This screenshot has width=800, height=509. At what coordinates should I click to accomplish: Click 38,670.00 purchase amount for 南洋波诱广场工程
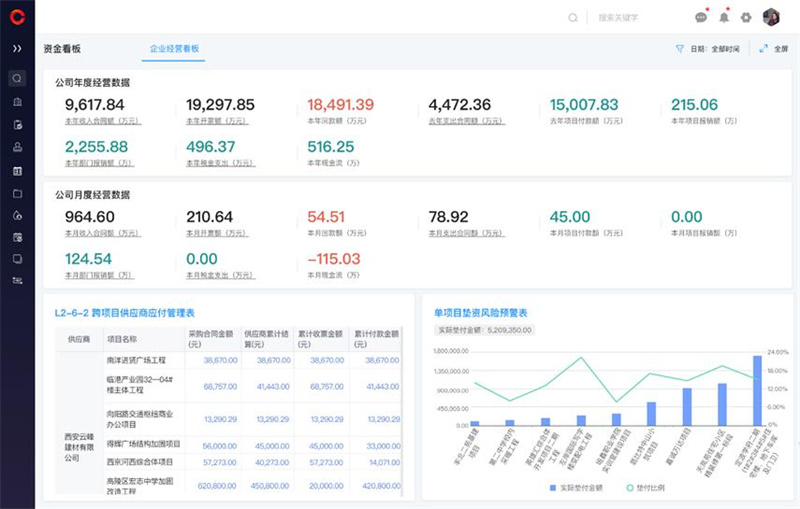[x=220, y=360]
